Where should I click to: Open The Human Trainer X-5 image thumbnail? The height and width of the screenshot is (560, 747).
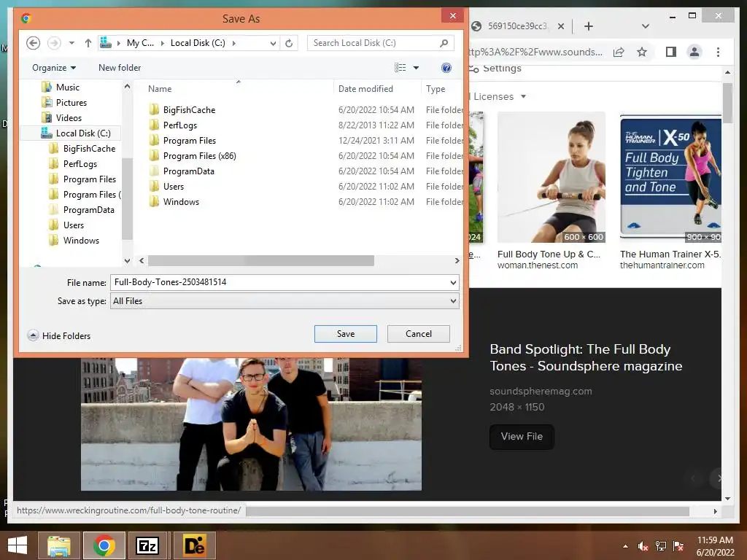tap(670, 177)
